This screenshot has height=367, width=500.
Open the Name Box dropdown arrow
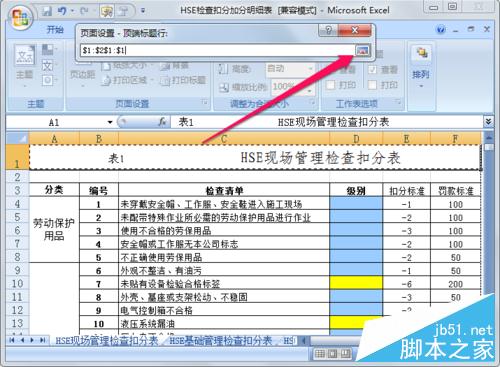point(110,122)
